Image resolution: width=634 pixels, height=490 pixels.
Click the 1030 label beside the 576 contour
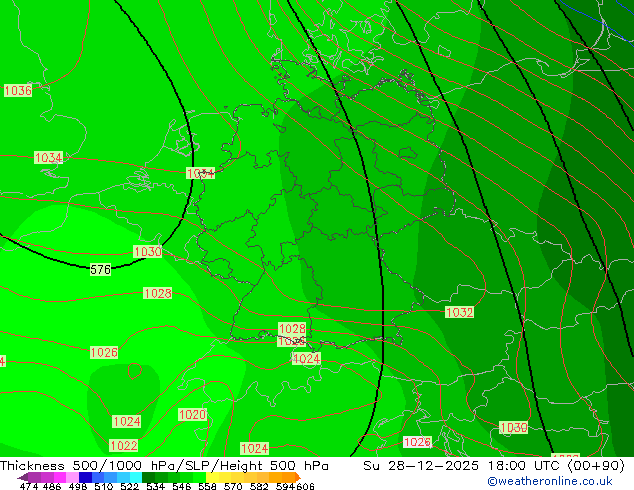pyautogui.click(x=148, y=251)
